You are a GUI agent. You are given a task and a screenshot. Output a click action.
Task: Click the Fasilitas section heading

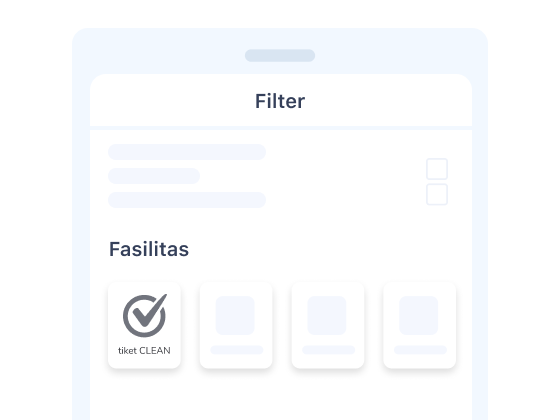click(149, 249)
